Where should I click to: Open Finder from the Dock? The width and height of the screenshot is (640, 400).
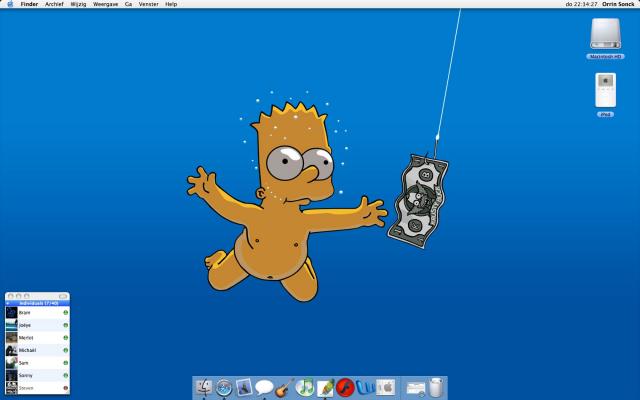click(x=204, y=387)
